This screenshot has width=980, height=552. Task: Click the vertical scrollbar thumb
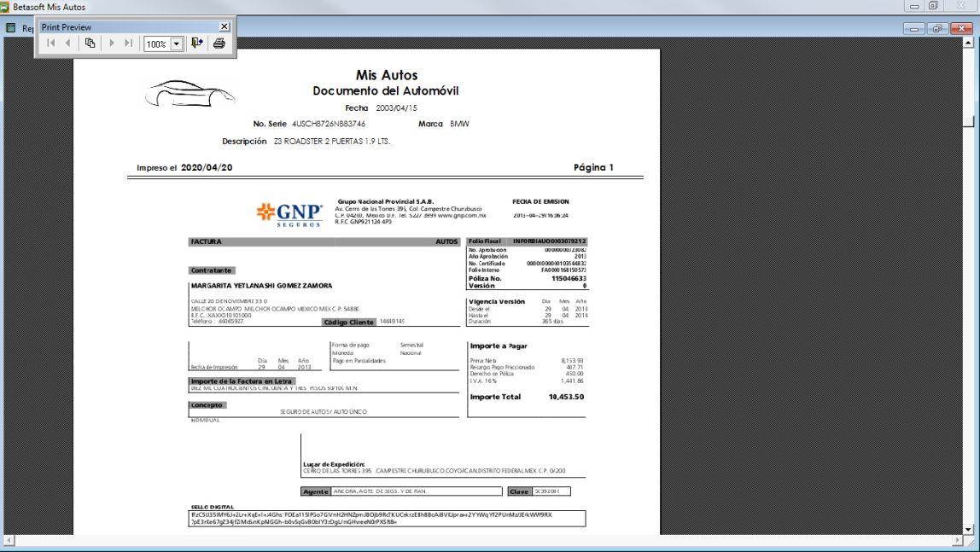pos(969,121)
